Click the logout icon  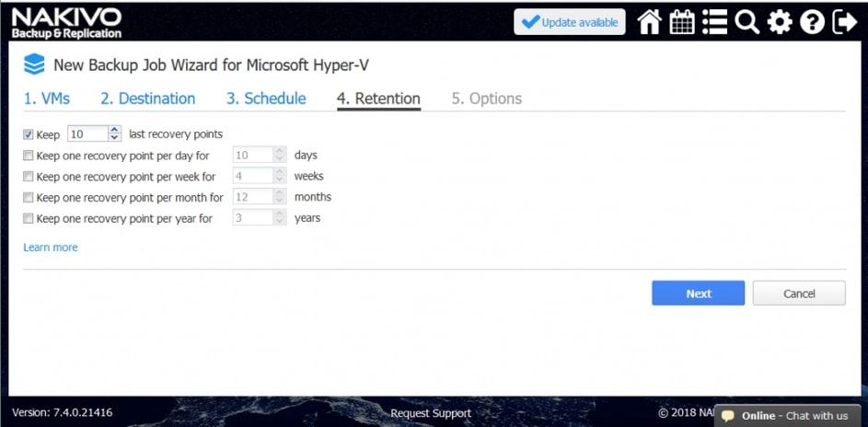coord(844,22)
